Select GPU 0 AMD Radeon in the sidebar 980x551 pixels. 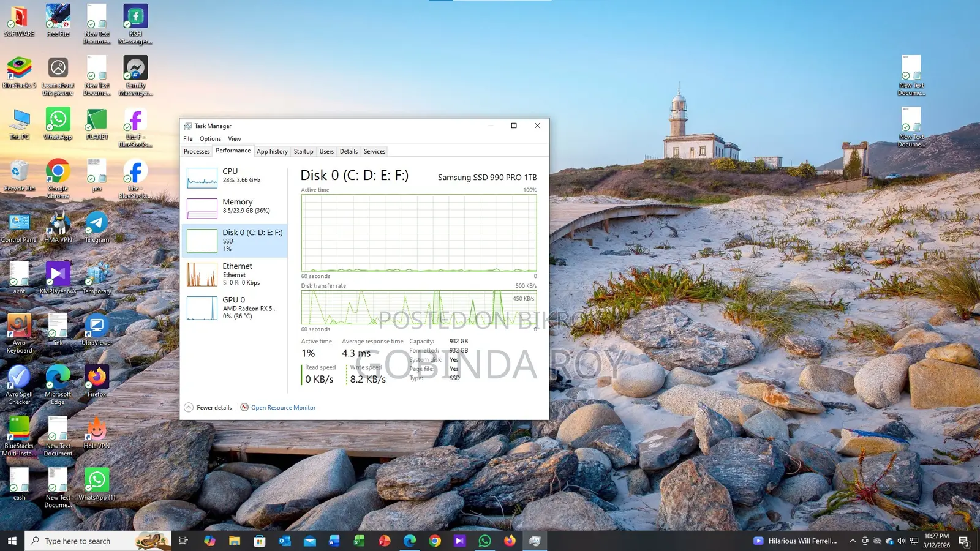(x=235, y=308)
